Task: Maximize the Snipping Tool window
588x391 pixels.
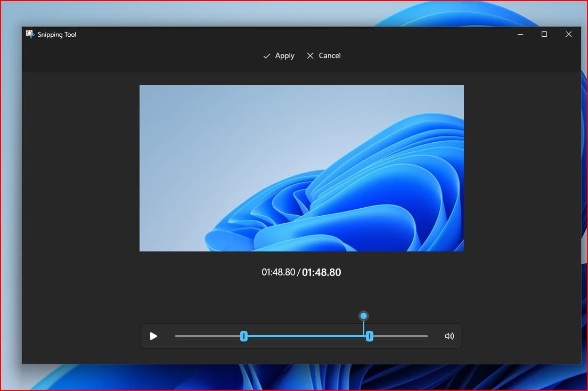Action: [x=544, y=34]
